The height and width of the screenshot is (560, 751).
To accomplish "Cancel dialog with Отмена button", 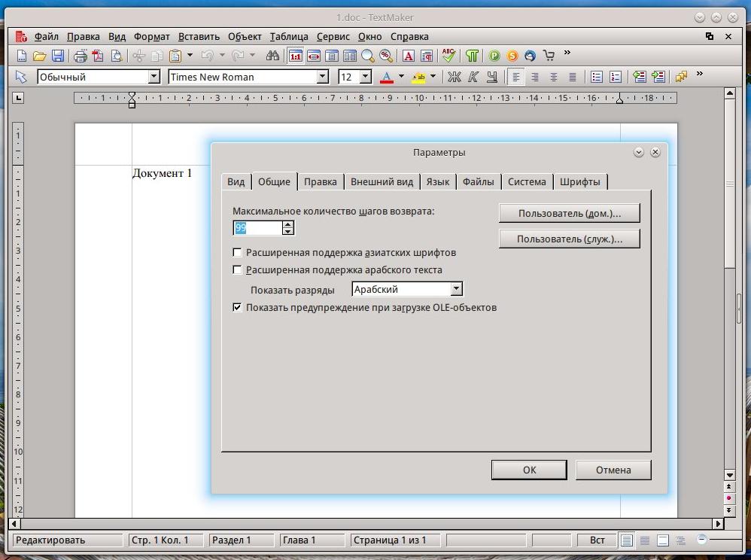I will (613, 470).
